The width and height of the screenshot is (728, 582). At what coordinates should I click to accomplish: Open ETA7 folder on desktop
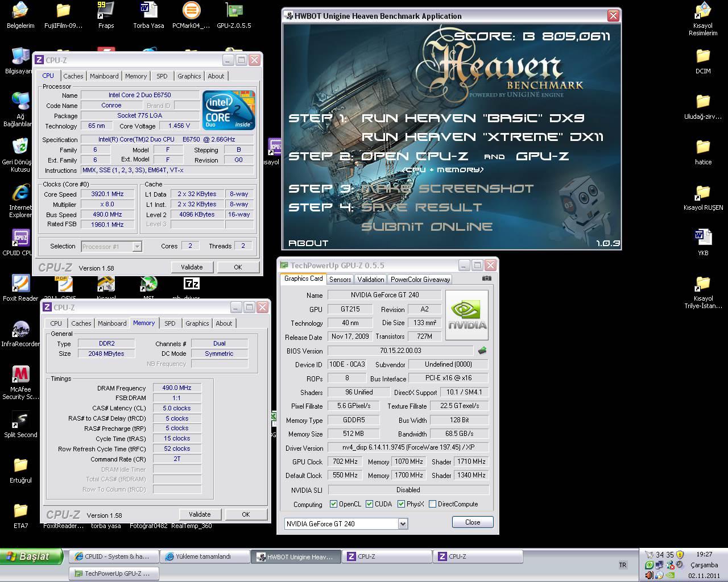(x=20, y=516)
